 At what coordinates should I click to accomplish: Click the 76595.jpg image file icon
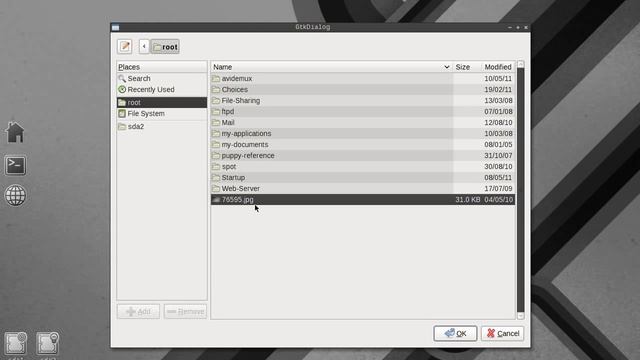point(216,200)
